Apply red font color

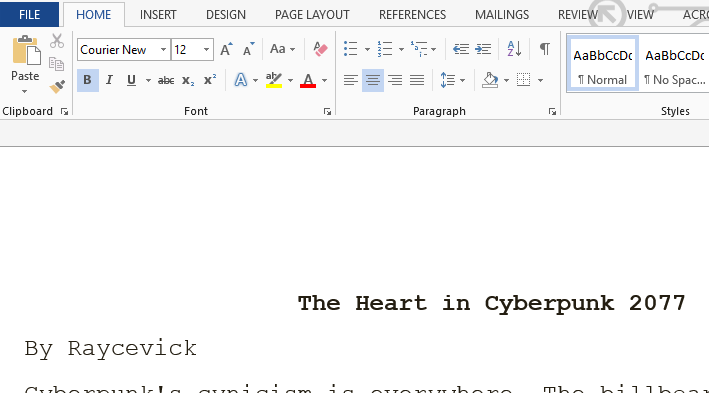(x=308, y=80)
